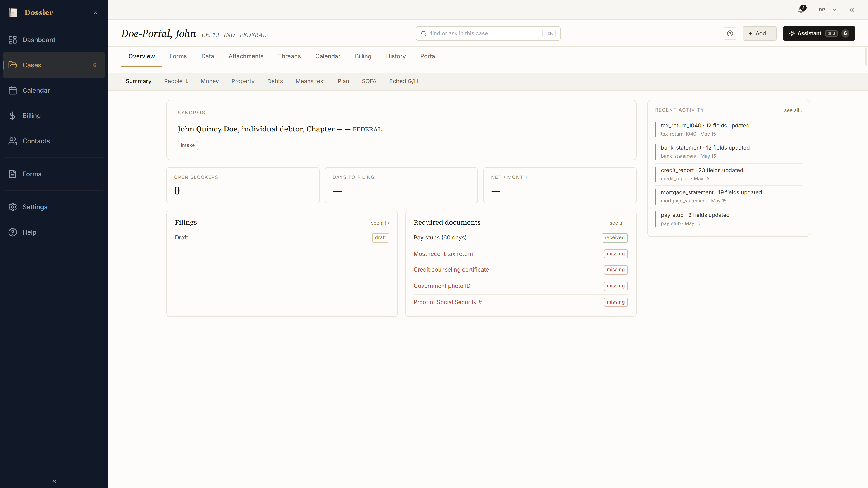Screen dimensions: 868x488
Task: Open Billing in the left sidebar
Action: (54, 115)
